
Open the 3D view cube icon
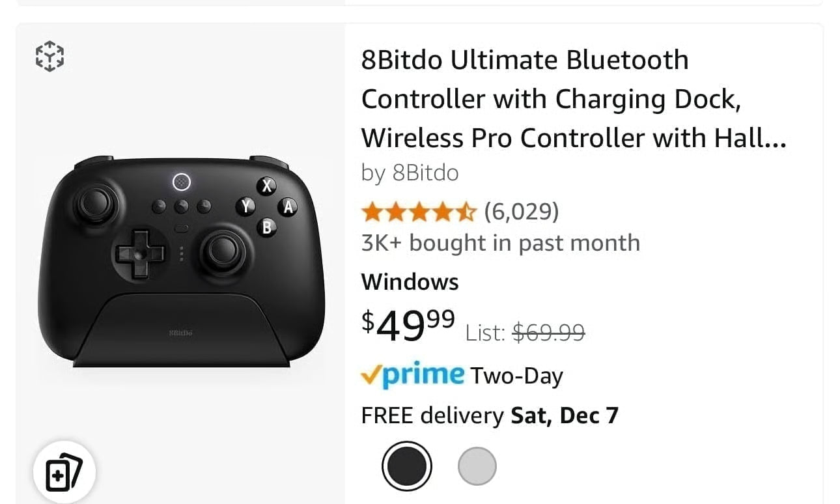(x=49, y=56)
